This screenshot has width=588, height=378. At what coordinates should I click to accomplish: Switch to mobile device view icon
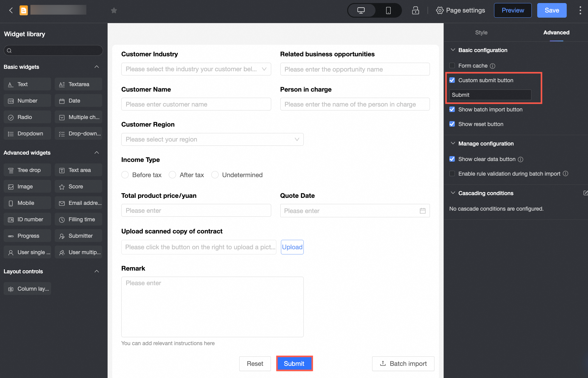click(388, 10)
